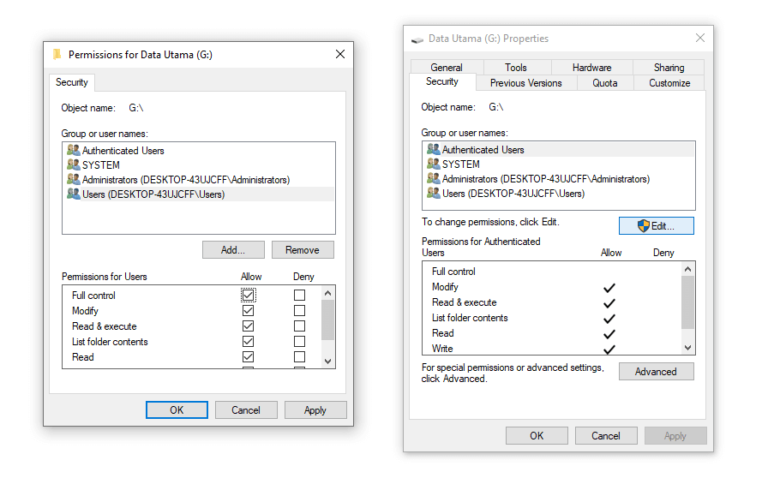Click down arrow of Permissions for Users list
Viewport: 768px width, 484px height.
click(x=328, y=362)
